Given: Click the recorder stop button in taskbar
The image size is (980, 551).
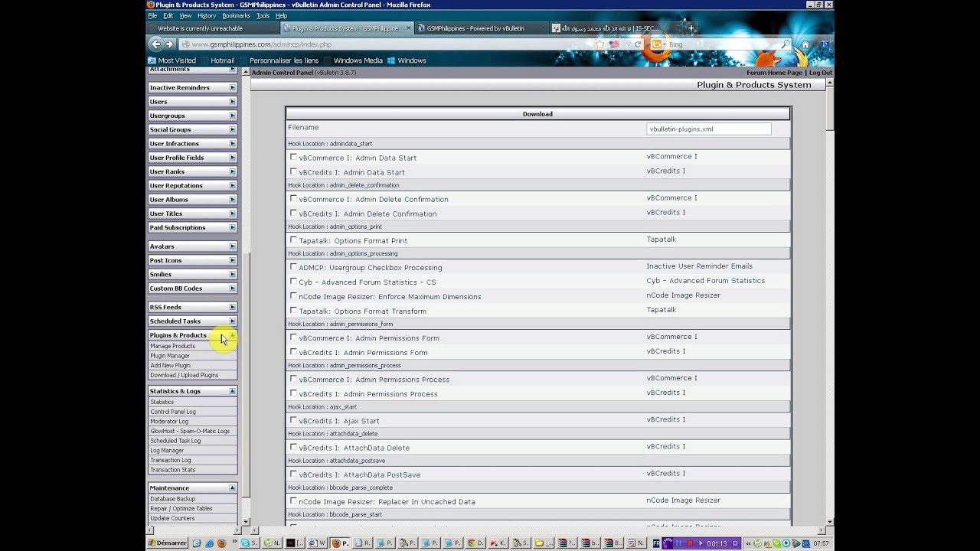Looking at the screenshot, I should click(x=690, y=543).
